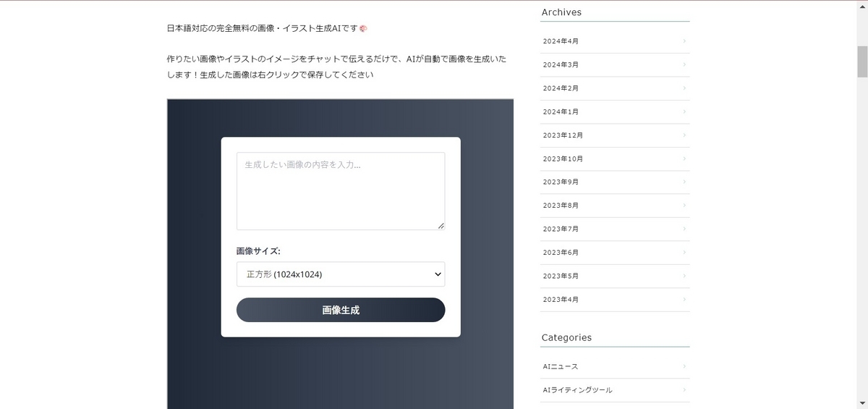The width and height of the screenshot is (868, 409).
Task: Click the chevron beside 2023年9月
Action: [x=684, y=182]
